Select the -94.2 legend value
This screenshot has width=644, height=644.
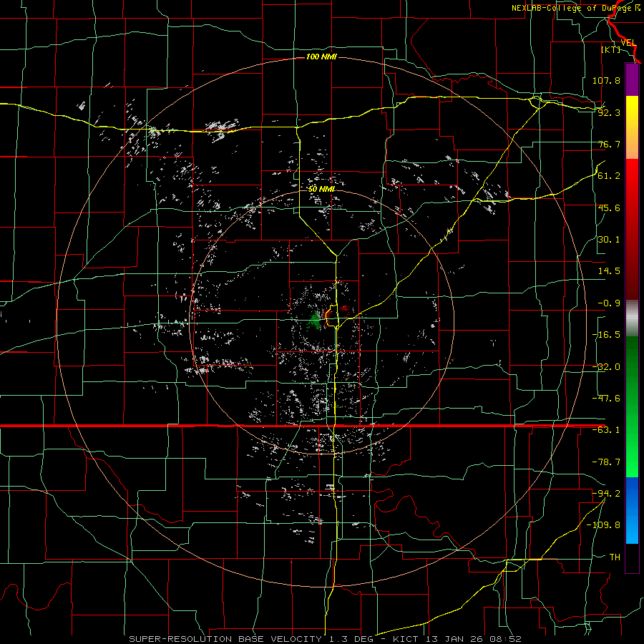coord(606,493)
